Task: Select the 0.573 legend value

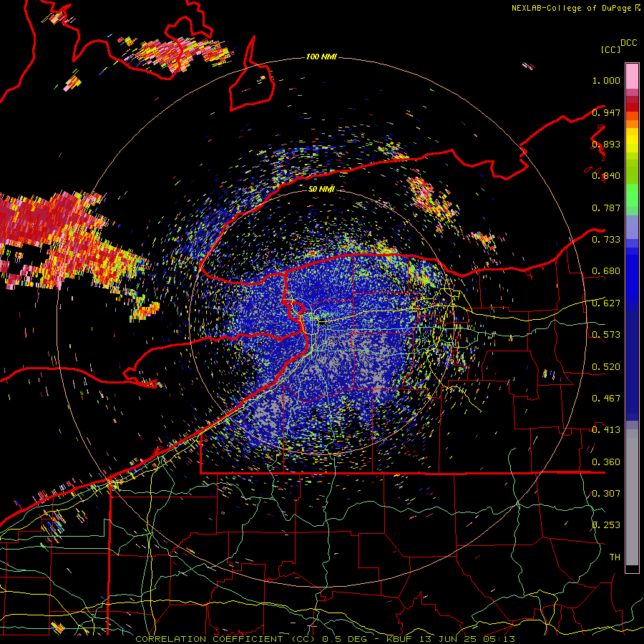Action: point(606,335)
